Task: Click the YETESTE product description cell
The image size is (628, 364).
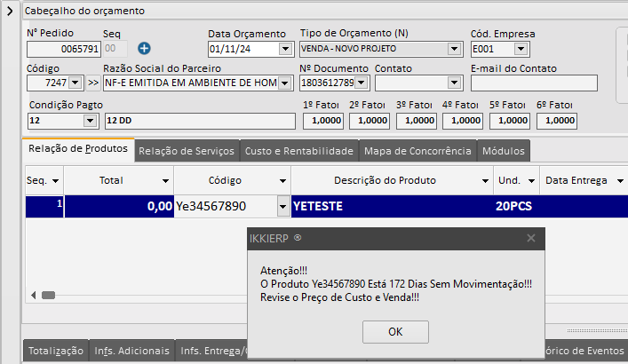Action: tap(392, 207)
